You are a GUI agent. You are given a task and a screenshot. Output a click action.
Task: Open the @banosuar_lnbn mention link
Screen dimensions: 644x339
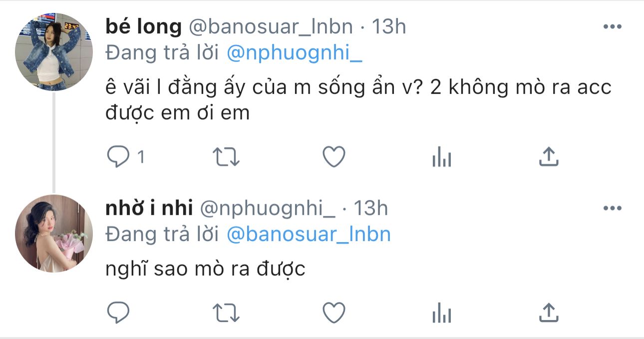(x=309, y=234)
